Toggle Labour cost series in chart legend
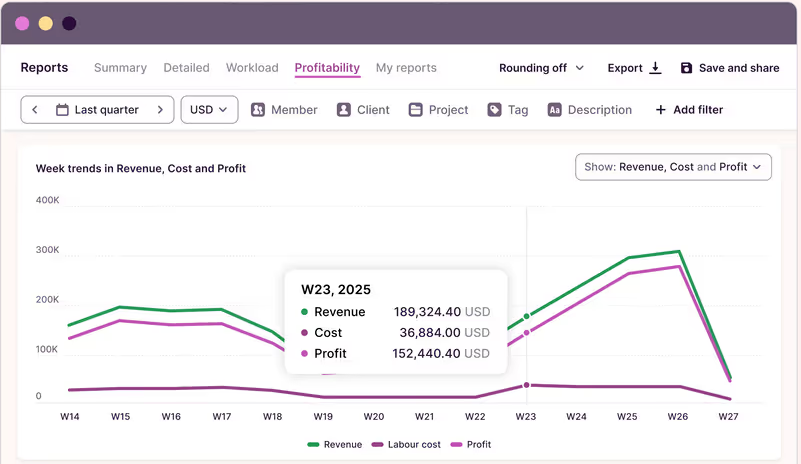 406,445
